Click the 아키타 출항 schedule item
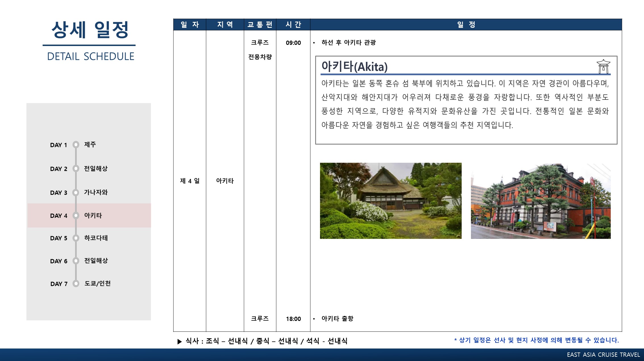The height and width of the screenshot is (361, 644). (x=337, y=319)
